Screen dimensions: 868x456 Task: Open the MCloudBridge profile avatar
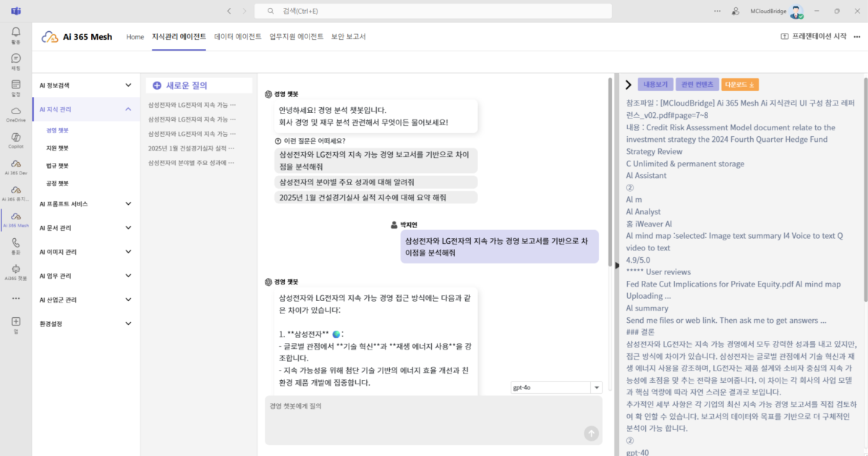(x=796, y=12)
